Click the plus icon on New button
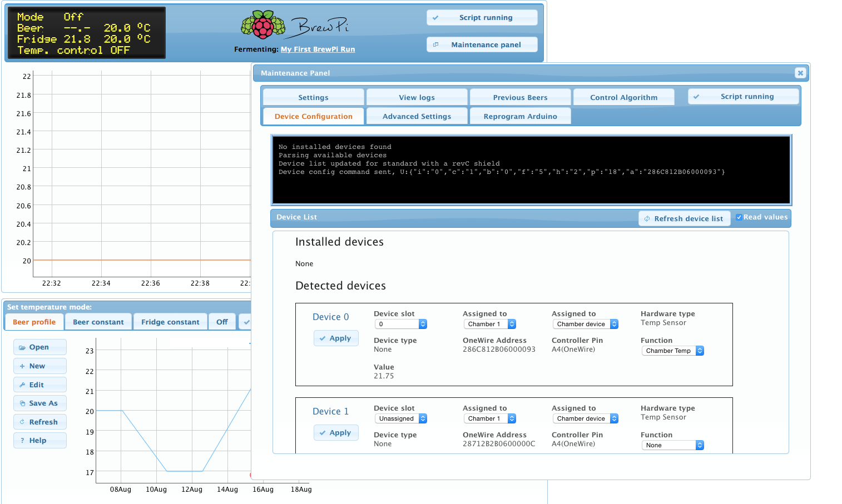Image resolution: width=842 pixels, height=504 pixels. tap(22, 366)
